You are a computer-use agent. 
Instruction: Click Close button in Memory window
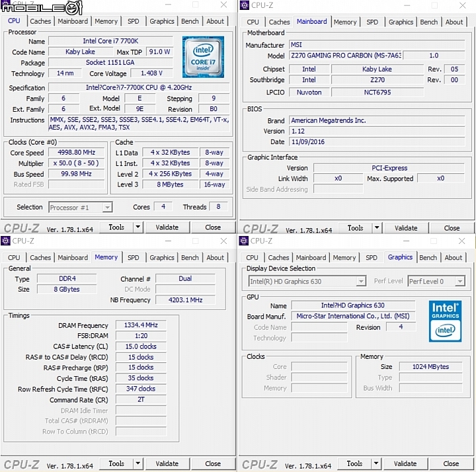[x=213, y=463]
